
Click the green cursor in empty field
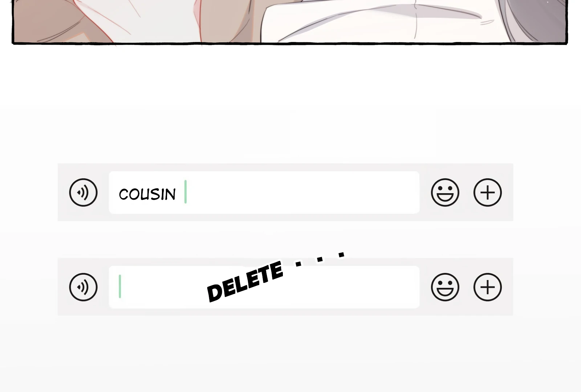point(120,286)
